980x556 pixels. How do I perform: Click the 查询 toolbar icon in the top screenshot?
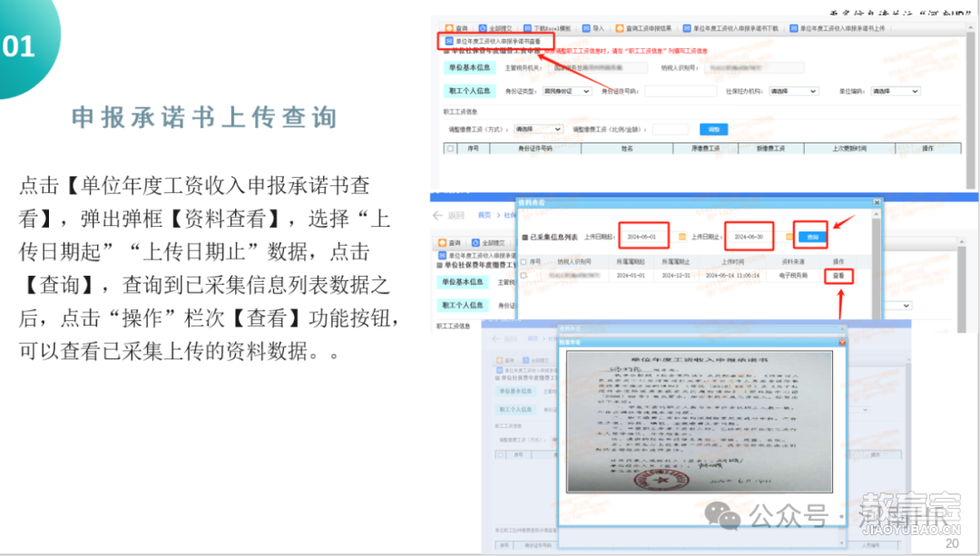pyautogui.click(x=449, y=29)
